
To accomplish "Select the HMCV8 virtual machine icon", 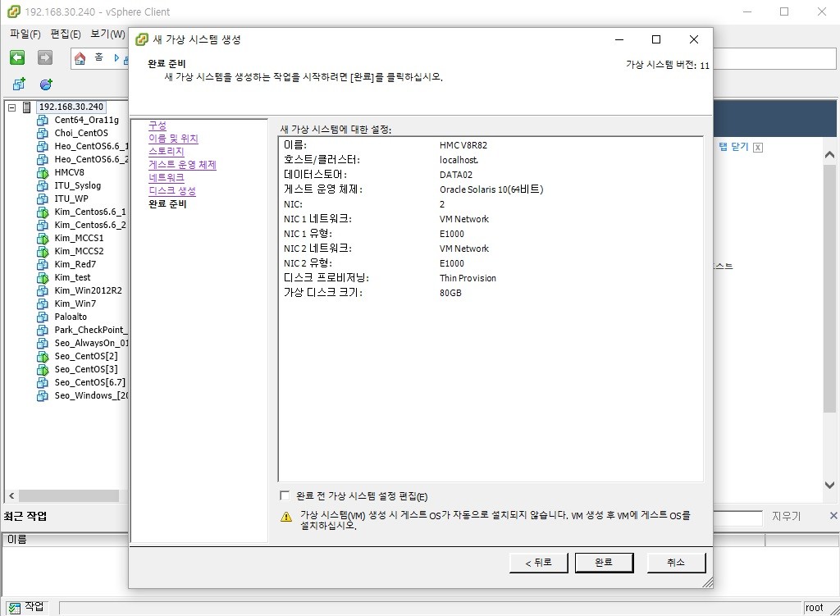I will coord(43,172).
